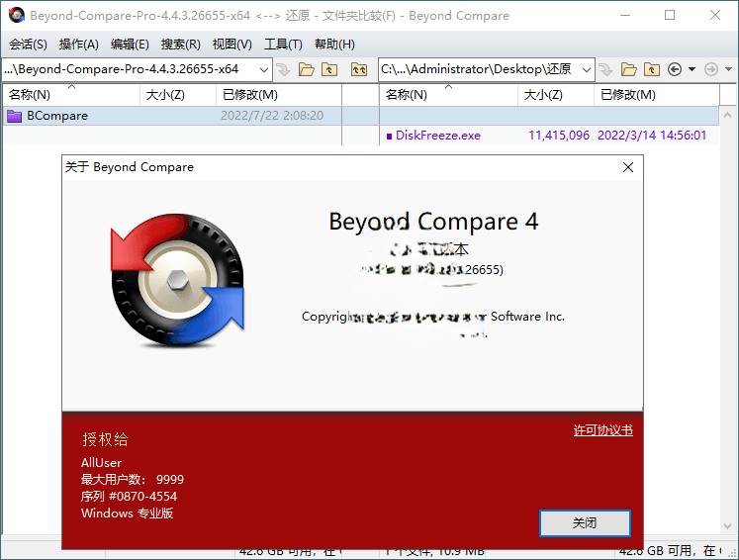Image resolution: width=739 pixels, height=560 pixels.
Task: Click the 序列 #0870-4554 serial text
Action: click(x=129, y=497)
